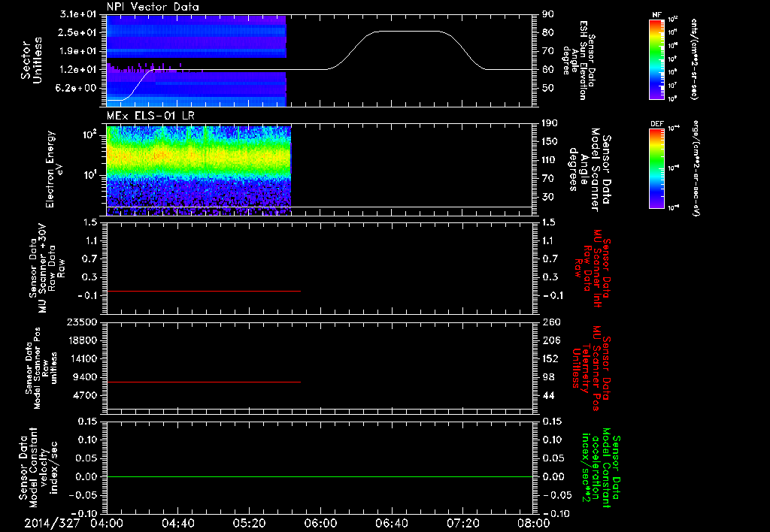The height and width of the screenshot is (532, 770).
Task: Click the "Sector Unitless" axis title
Action: [32, 60]
